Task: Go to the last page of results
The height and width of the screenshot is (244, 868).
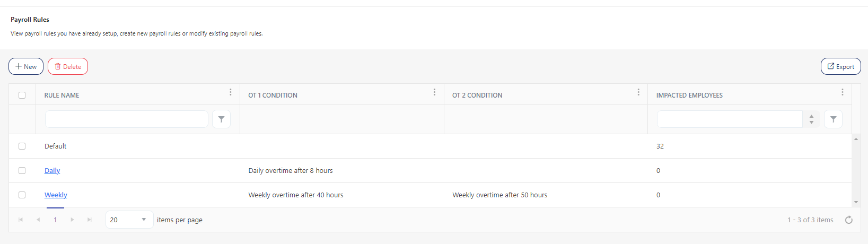Action: coord(90,220)
